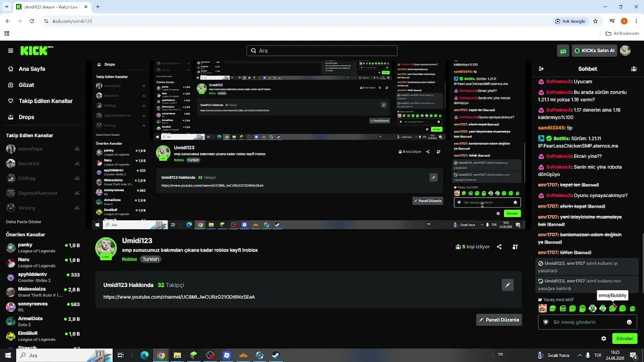Click the pencil edit icon in Hakkında panel
The width and height of the screenshot is (644, 362).
coord(508,285)
